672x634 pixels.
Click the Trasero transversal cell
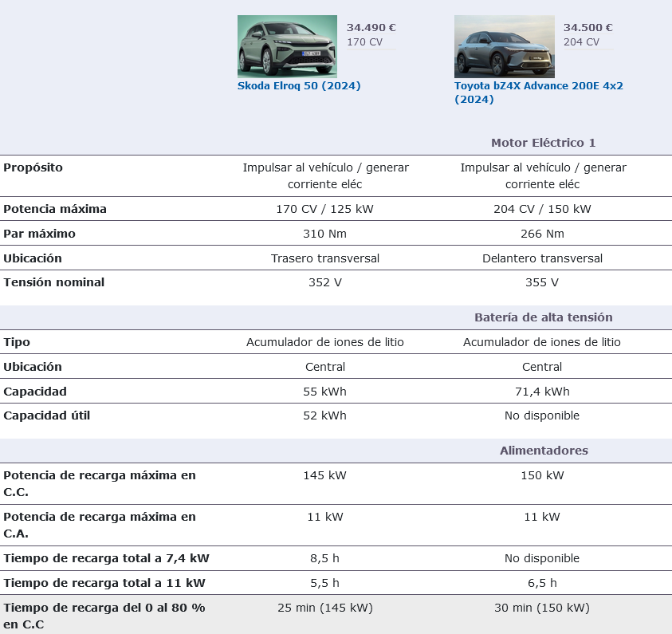tap(325, 258)
